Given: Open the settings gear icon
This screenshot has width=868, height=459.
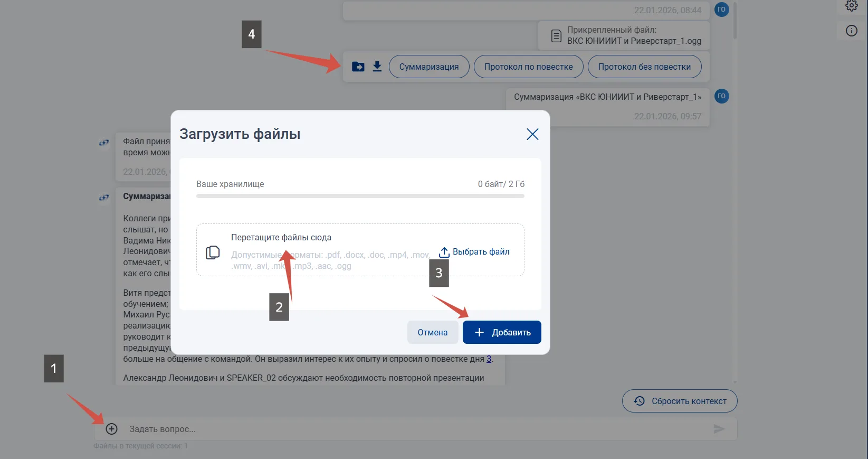Looking at the screenshot, I should (x=852, y=6).
